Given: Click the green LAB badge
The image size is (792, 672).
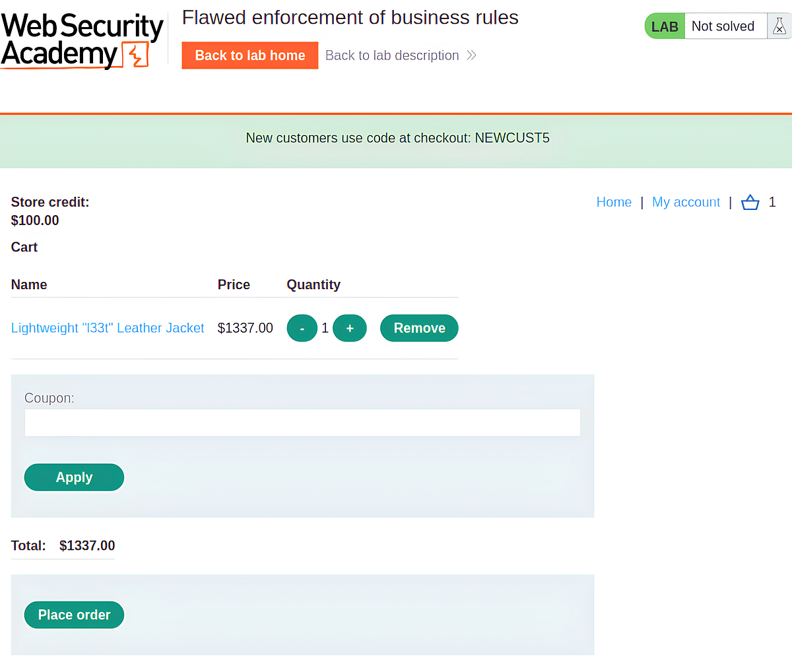Looking at the screenshot, I should 664,26.
